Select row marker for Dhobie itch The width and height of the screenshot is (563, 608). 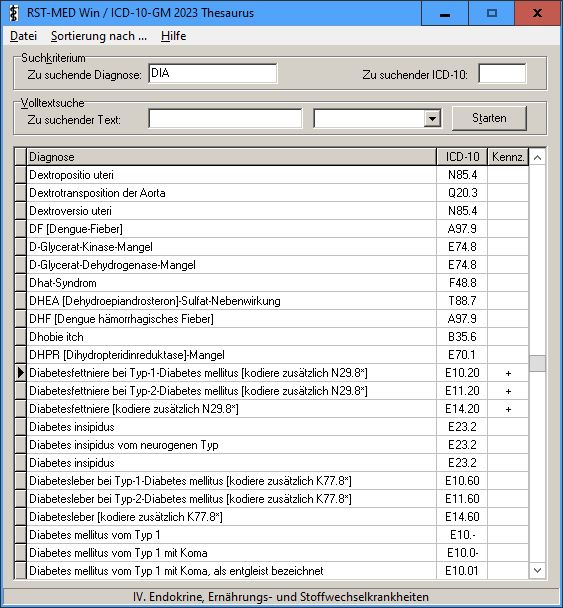[x=21, y=337]
